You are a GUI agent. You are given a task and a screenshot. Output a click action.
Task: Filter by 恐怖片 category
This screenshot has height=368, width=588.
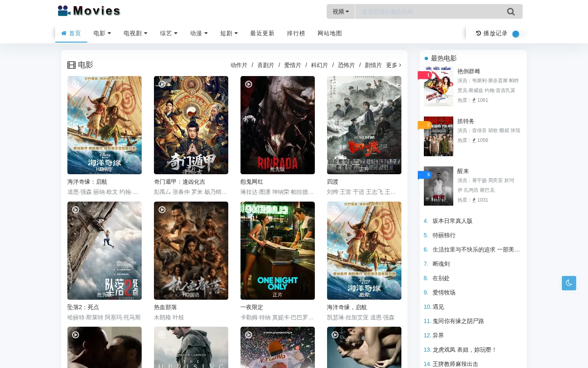point(347,65)
